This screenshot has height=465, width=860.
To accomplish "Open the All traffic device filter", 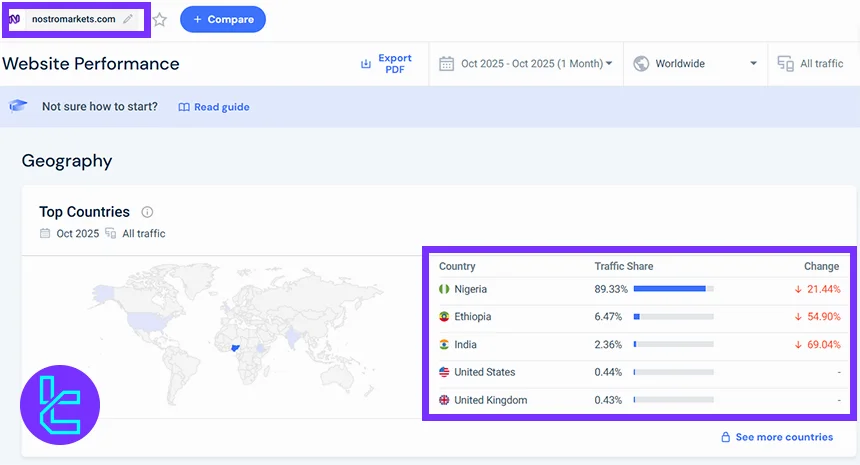I will (x=811, y=64).
